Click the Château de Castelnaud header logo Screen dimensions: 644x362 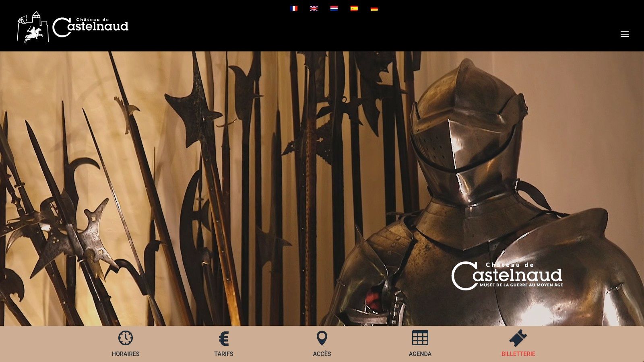(72, 27)
